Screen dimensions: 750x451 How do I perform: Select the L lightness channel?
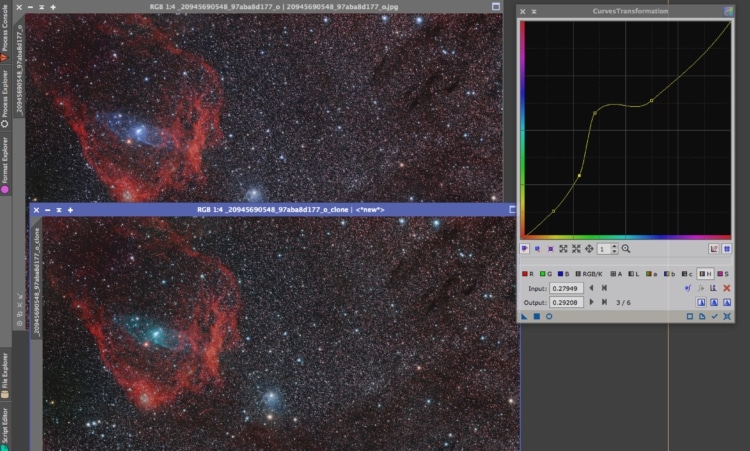pyautogui.click(x=634, y=274)
